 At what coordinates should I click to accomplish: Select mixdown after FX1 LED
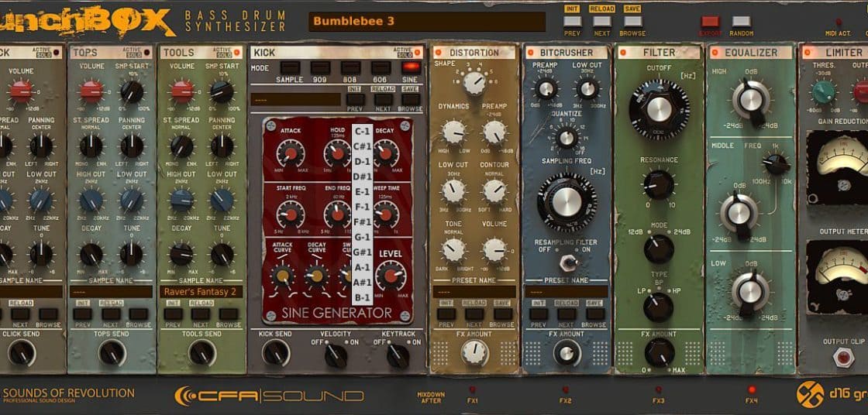pyautogui.click(x=472, y=389)
